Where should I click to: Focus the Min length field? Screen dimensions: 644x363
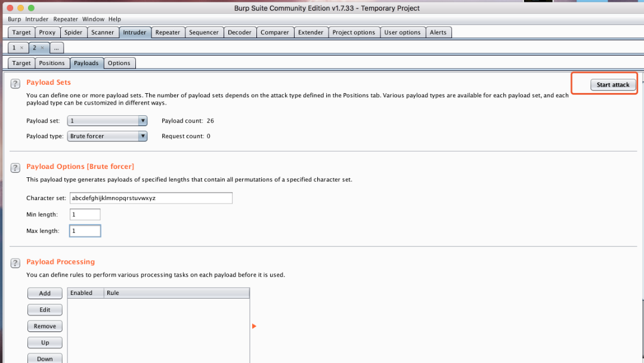coord(85,214)
